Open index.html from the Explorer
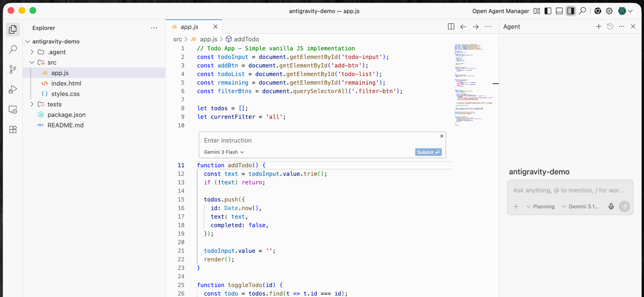 66,83
